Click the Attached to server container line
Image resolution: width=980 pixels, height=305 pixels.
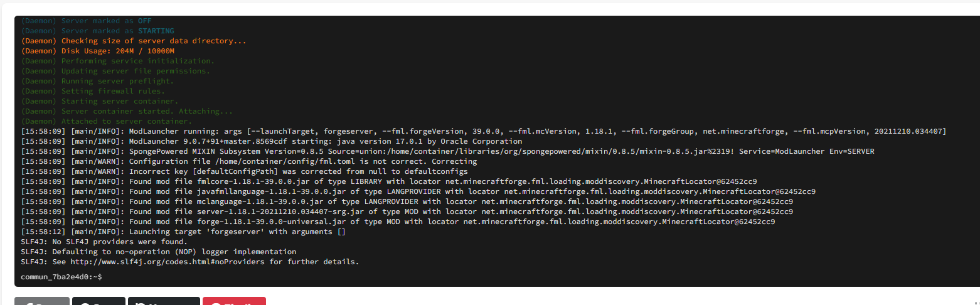click(115, 121)
